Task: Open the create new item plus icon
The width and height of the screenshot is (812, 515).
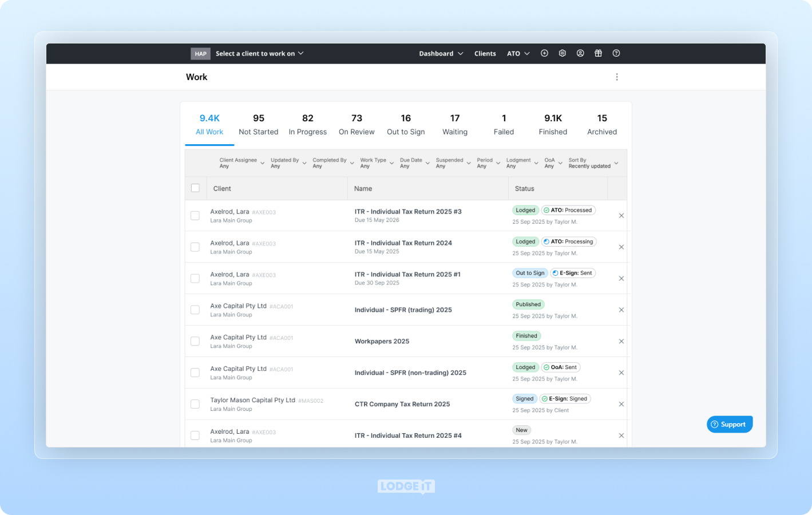Action: [544, 53]
